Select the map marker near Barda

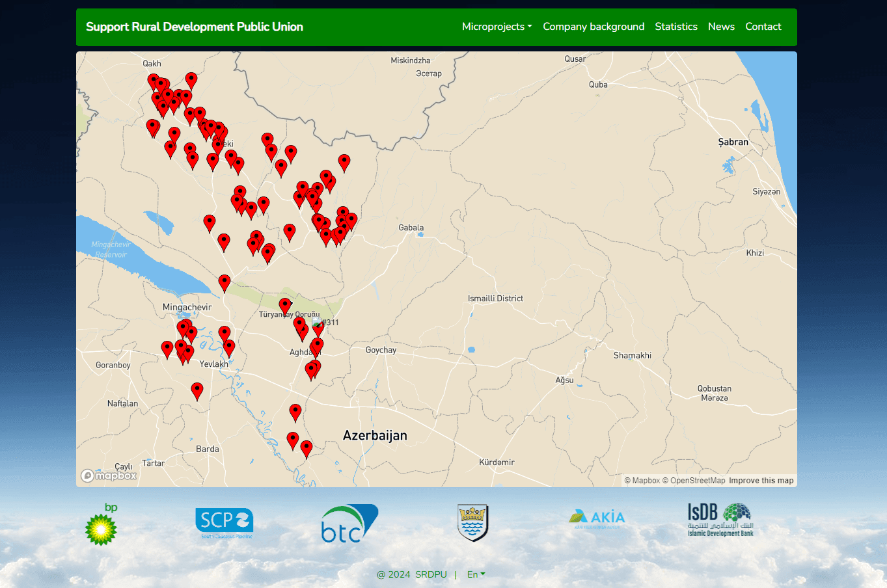click(197, 390)
